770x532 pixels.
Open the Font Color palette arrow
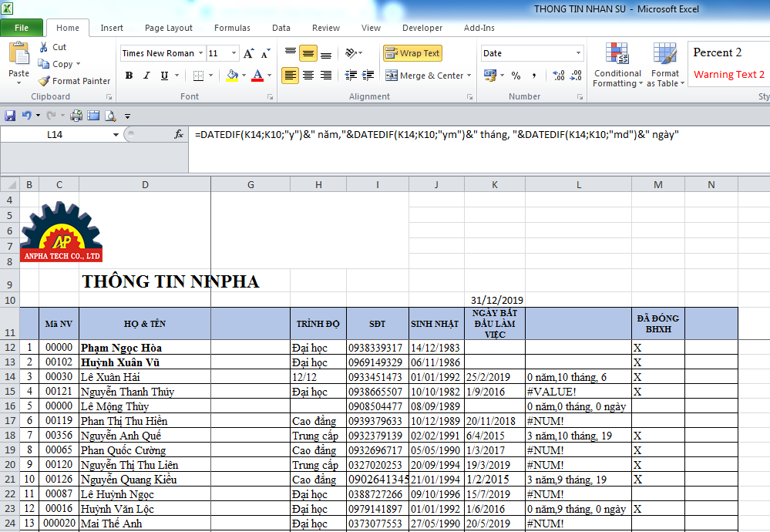(x=269, y=76)
